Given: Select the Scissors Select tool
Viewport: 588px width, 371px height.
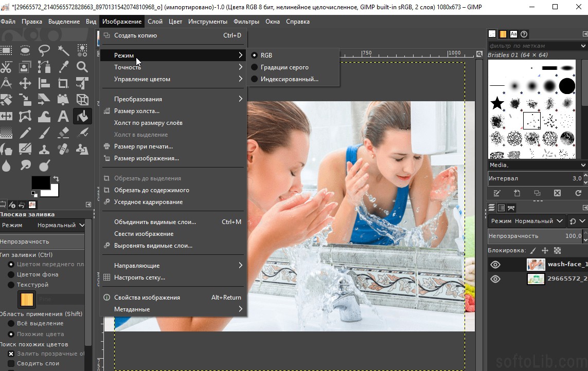Looking at the screenshot, I should pyautogui.click(x=6, y=67).
